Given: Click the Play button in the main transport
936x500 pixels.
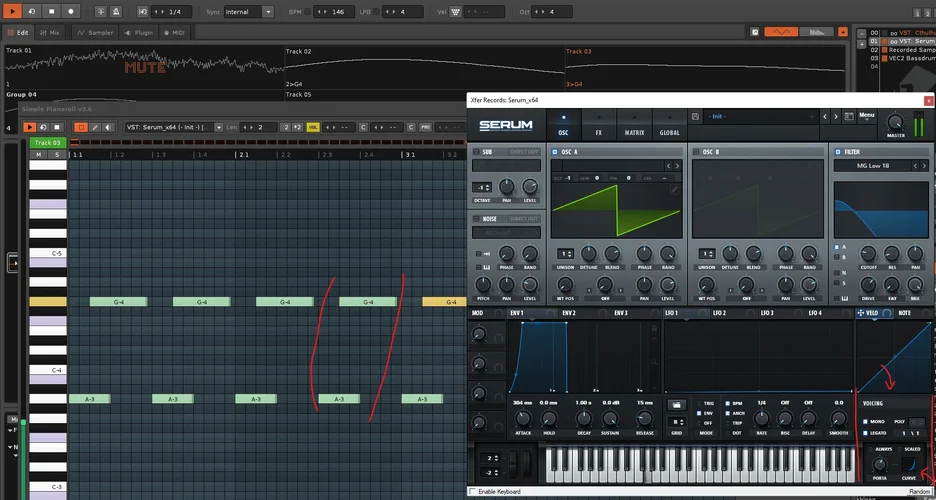Looking at the screenshot, I should pos(12,12).
